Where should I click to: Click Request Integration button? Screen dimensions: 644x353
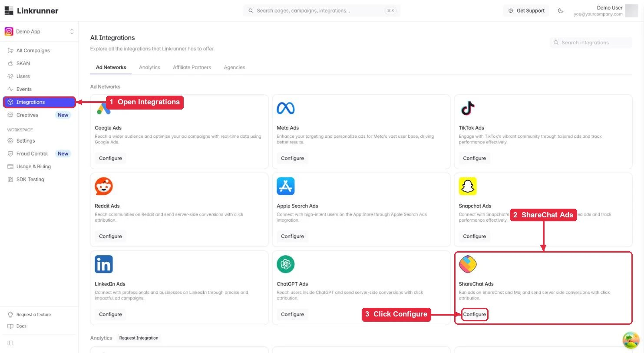139,338
